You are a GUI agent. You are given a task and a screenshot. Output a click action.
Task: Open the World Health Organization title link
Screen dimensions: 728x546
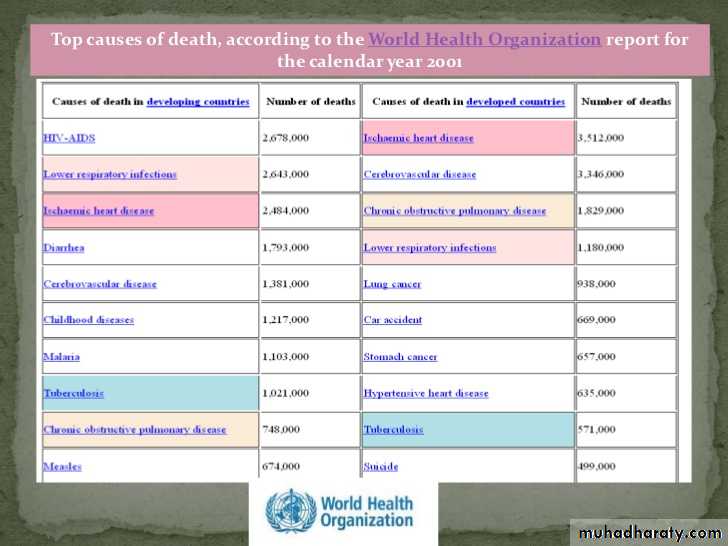tap(484, 40)
